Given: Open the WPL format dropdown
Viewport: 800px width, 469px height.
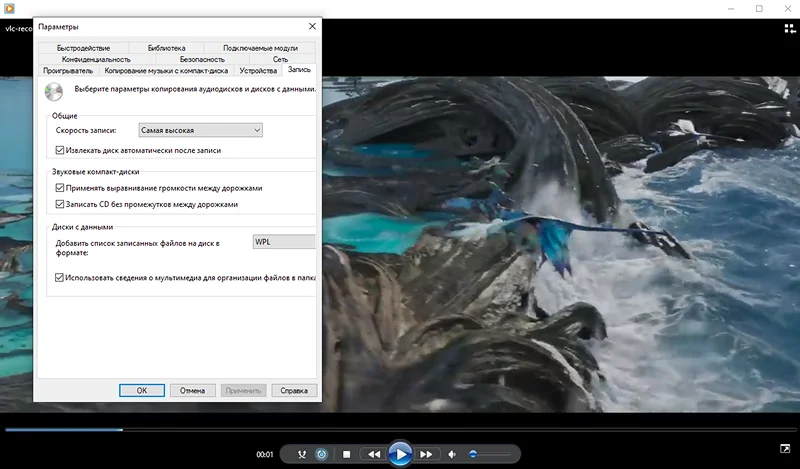Looking at the screenshot, I should (x=284, y=242).
